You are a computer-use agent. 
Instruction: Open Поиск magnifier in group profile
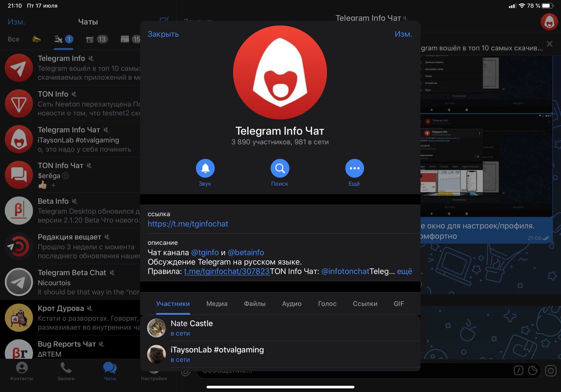pyautogui.click(x=280, y=168)
